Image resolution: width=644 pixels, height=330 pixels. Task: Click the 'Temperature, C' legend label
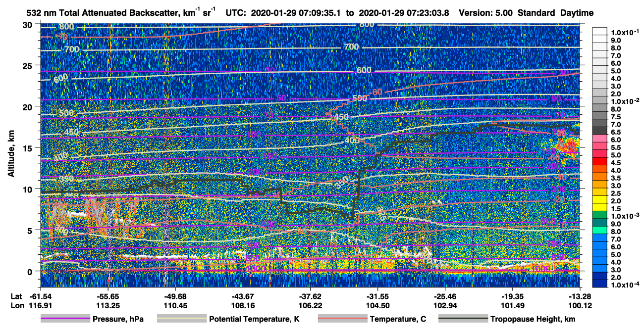tap(398, 320)
